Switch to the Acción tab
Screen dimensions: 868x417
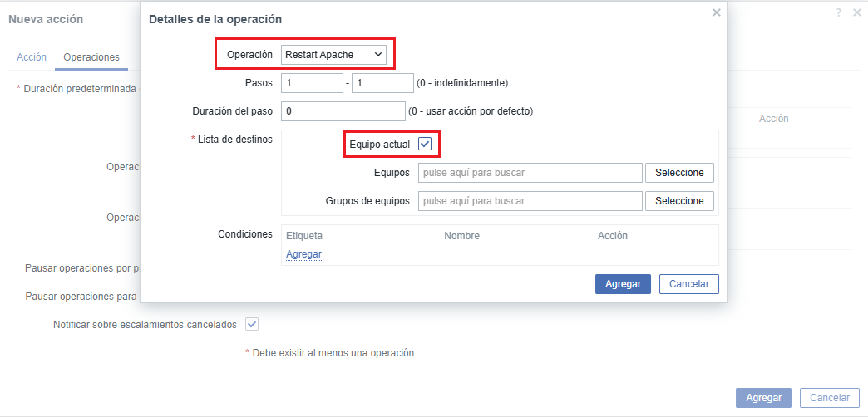pyautogui.click(x=32, y=57)
